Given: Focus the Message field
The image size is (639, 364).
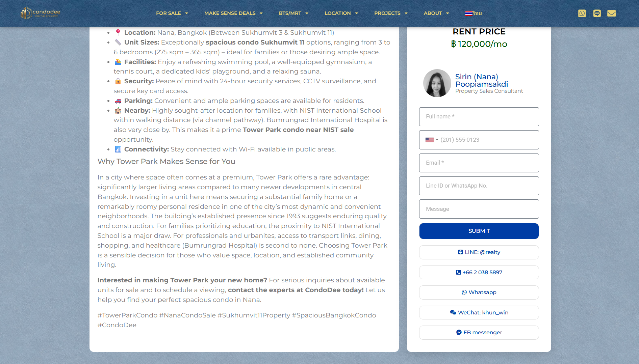Looking at the screenshot, I should pos(479,209).
